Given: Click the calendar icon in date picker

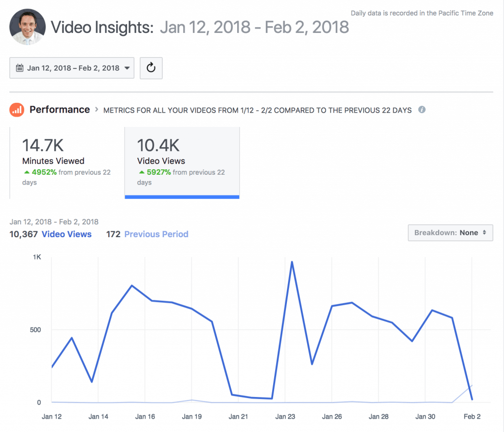Looking at the screenshot, I should [x=20, y=68].
